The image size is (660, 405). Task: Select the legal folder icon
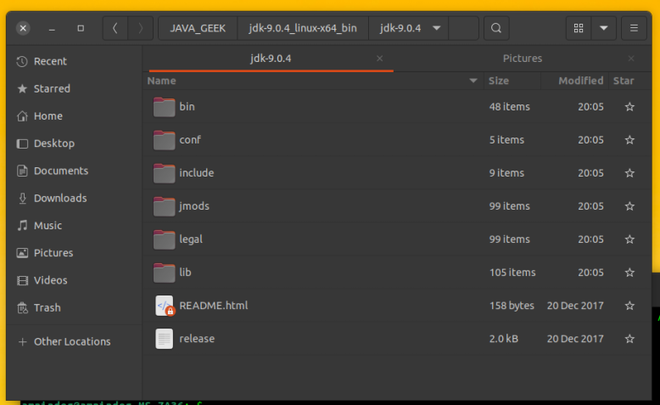(x=164, y=240)
